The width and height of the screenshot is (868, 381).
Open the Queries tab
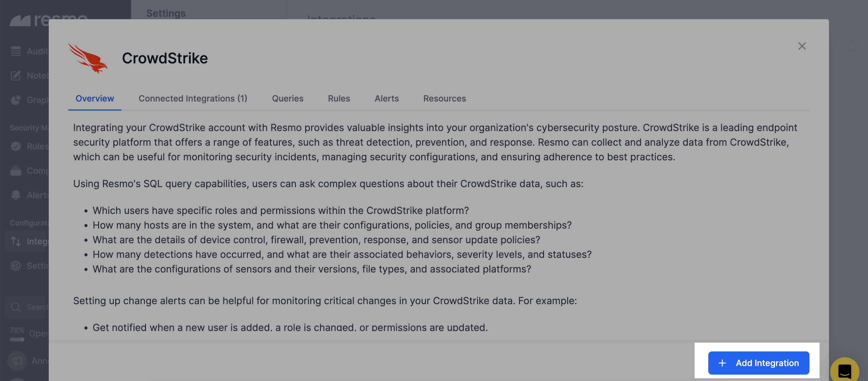[x=287, y=98]
